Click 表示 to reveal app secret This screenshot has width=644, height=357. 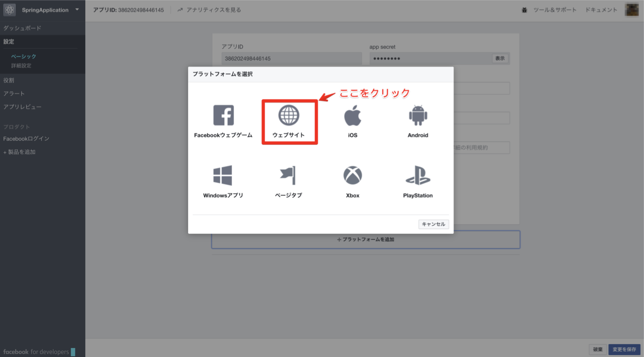coord(500,59)
